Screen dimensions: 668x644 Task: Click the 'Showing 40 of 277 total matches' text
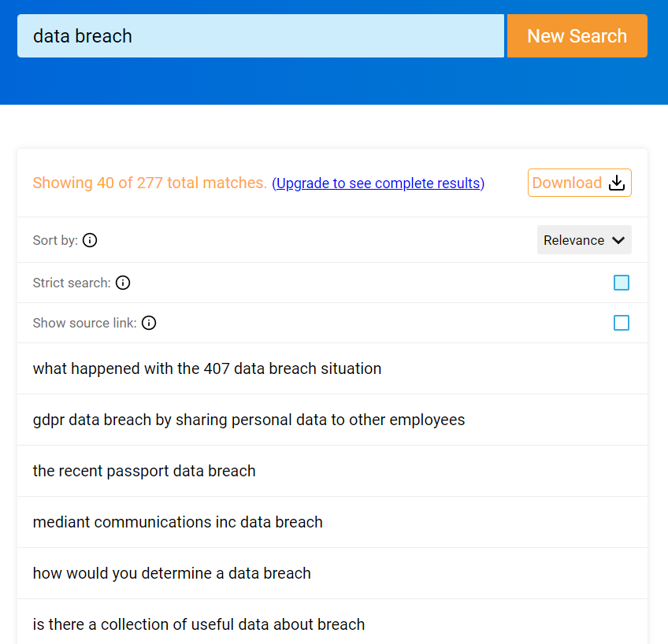[150, 183]
